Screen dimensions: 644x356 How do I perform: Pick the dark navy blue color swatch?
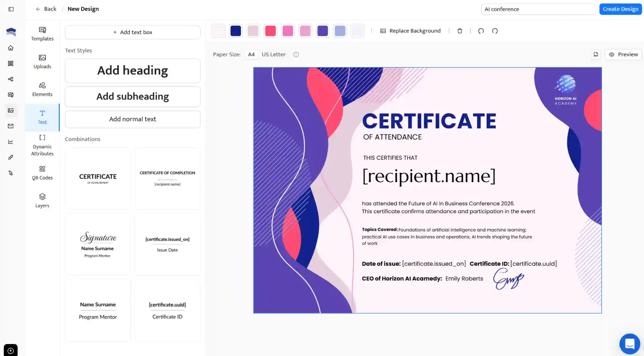click(235, 31)
